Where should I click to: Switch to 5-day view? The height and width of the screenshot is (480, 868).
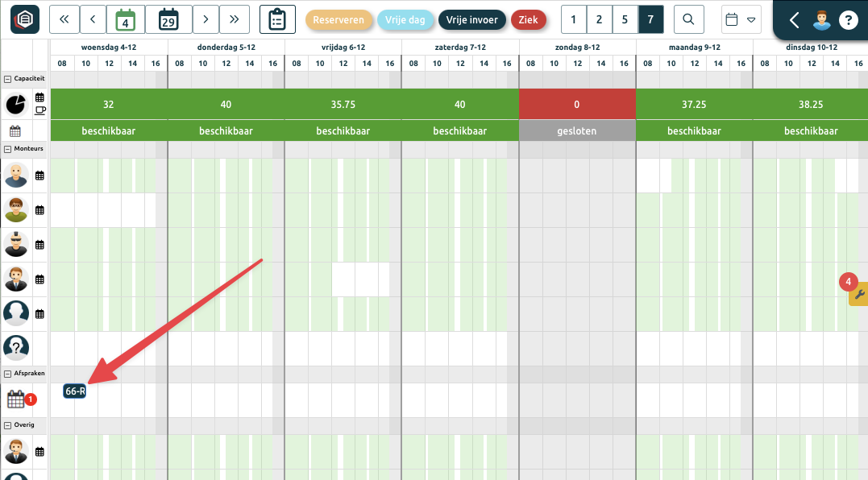pyautogui.click(x=625, y=19)
